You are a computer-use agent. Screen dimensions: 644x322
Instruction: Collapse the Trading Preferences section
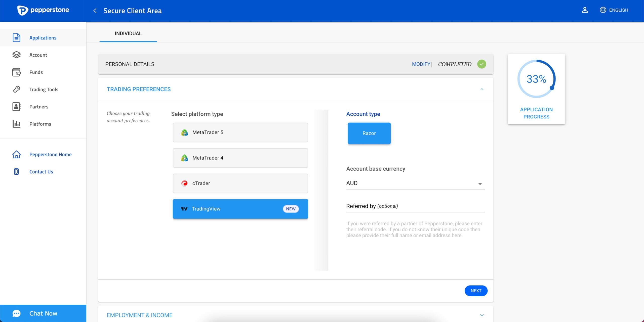pos(481,89)
